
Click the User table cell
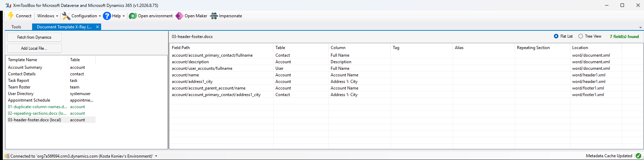click(x=280, y=68)
